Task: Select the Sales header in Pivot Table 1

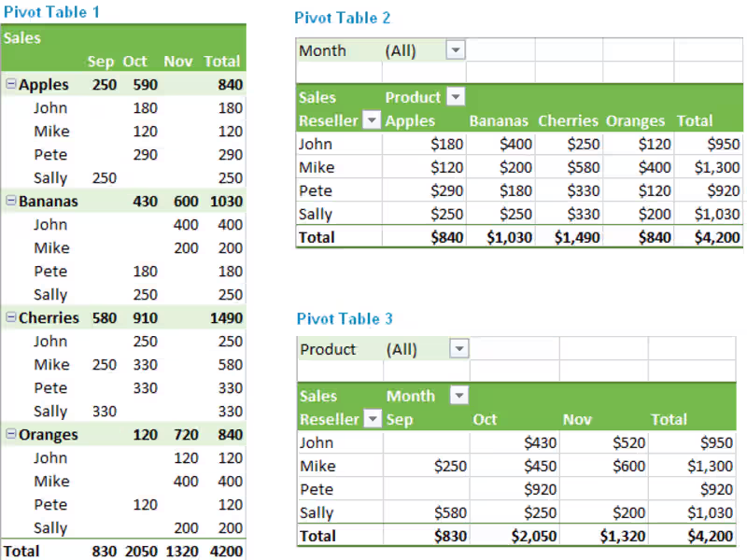Action: [22, 38]
